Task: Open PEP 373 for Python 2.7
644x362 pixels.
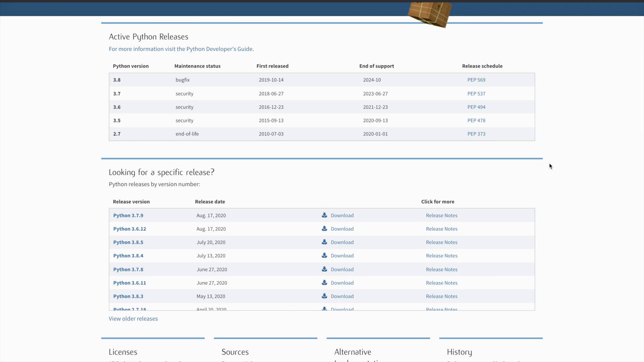Action: [x=476, y=134]
